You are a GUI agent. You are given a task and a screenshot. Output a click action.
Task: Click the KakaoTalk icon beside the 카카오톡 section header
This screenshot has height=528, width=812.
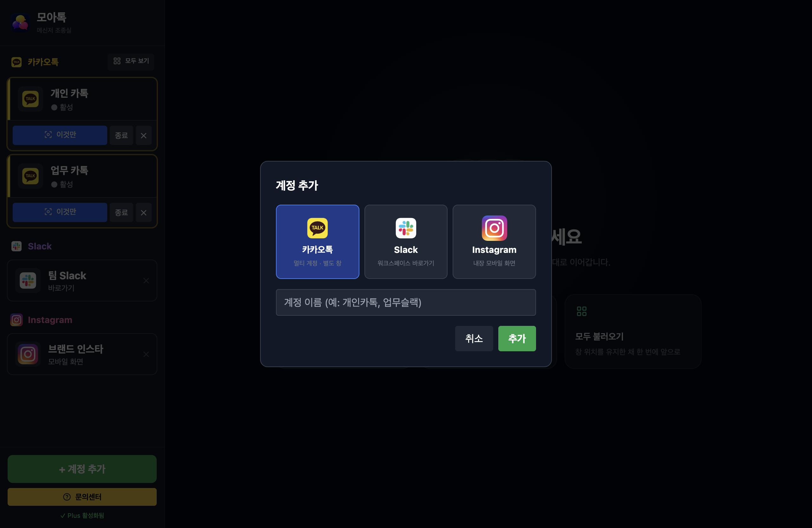pos(16,62)
